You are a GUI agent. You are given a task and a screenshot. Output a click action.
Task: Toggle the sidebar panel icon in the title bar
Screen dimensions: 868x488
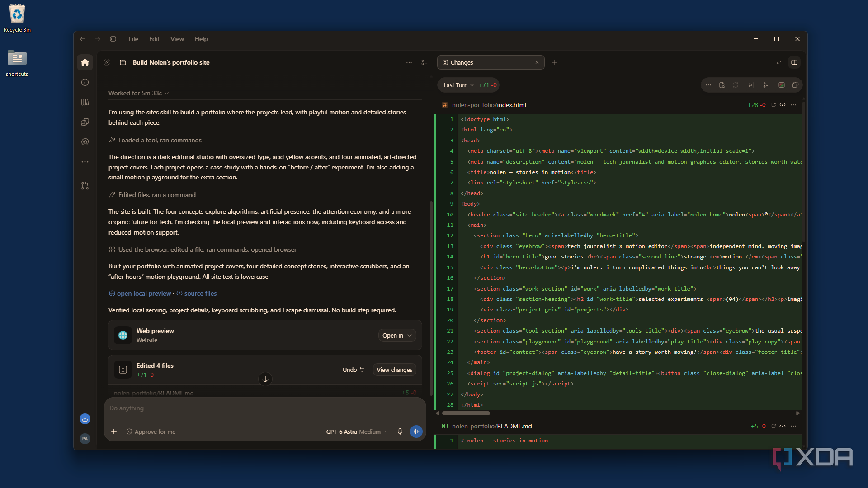[113, 39]
